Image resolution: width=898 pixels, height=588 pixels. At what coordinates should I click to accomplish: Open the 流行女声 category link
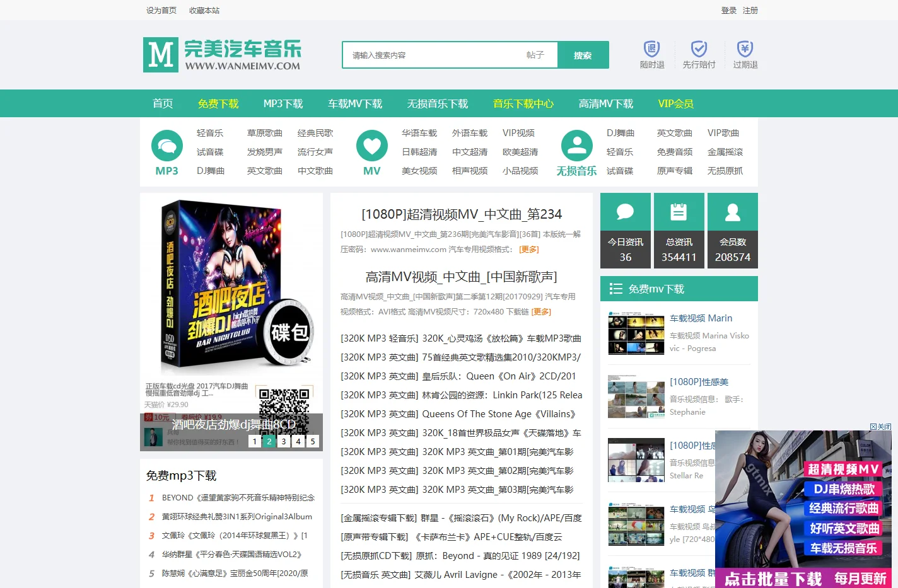click(315, 152)
